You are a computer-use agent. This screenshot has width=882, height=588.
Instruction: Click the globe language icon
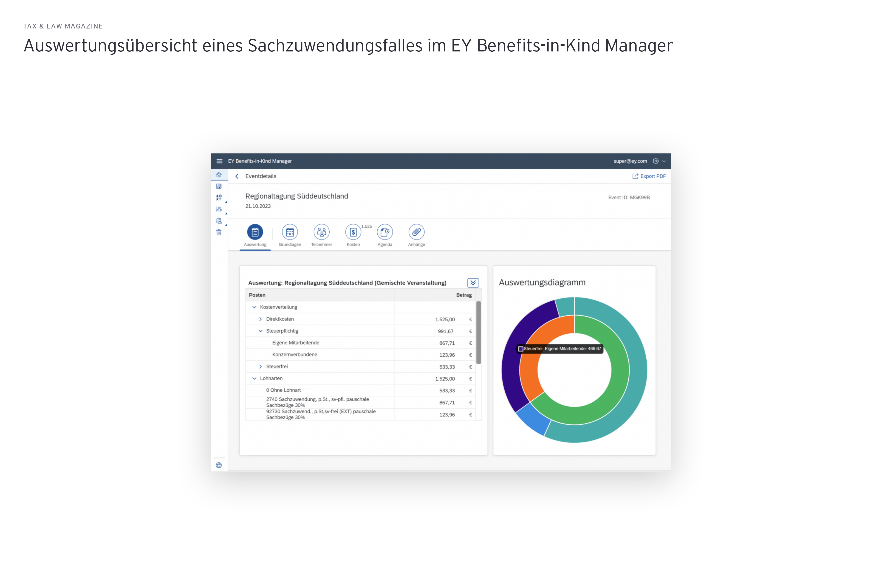(x=219, y=465)
